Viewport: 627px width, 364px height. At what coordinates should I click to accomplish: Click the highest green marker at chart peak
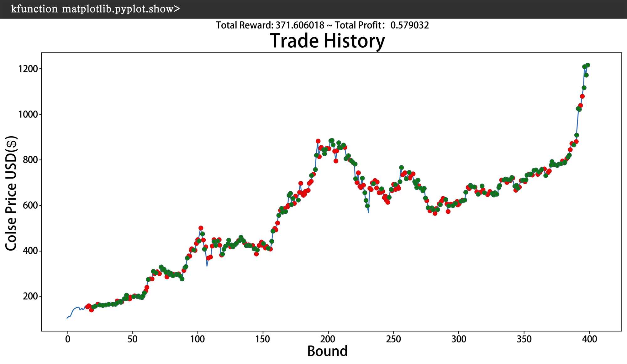click(587, 65)
